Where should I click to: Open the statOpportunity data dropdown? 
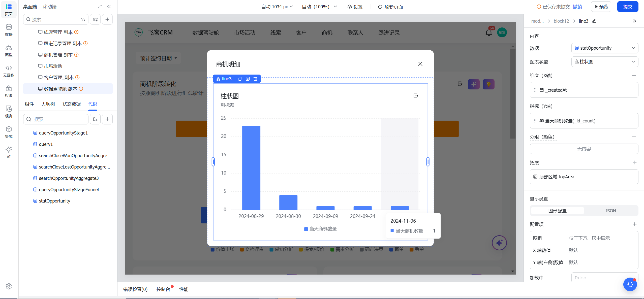[604, 48]
